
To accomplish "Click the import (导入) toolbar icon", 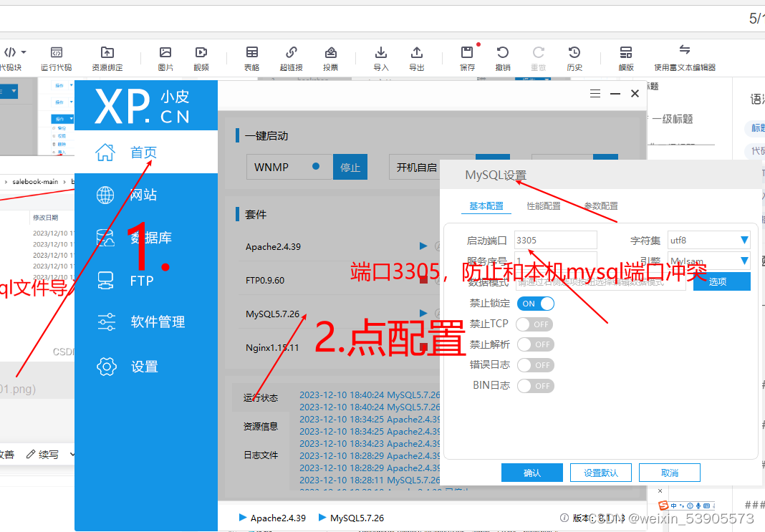I will (381, 52).
